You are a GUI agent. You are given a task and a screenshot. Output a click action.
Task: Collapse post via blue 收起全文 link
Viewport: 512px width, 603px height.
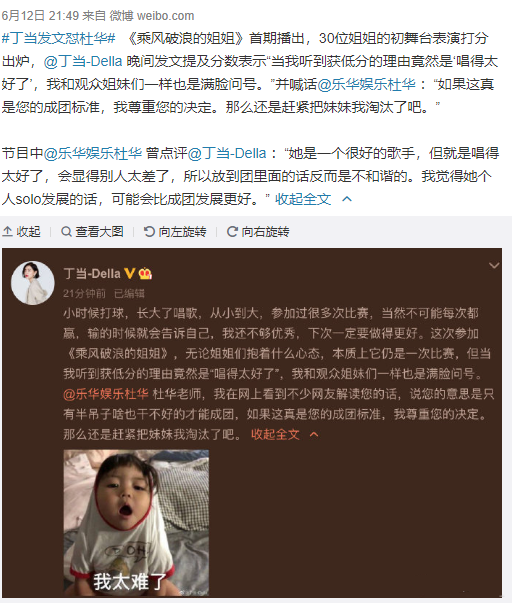(303, 199)
